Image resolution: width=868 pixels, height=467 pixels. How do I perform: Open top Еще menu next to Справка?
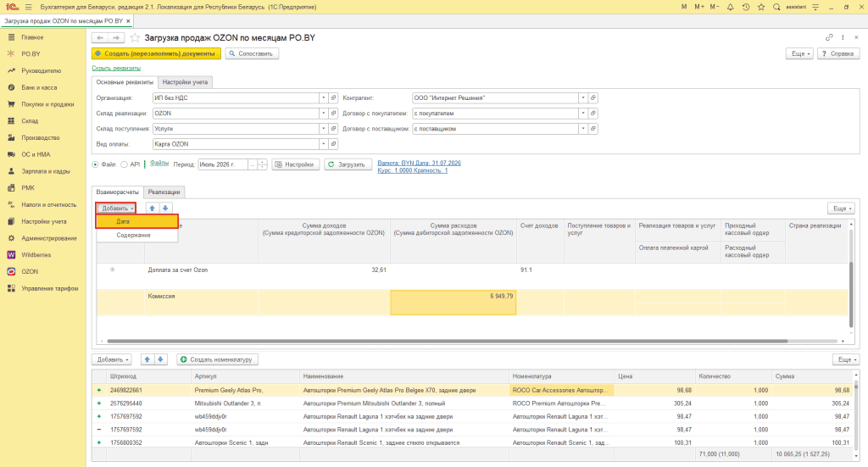[800, 53]
